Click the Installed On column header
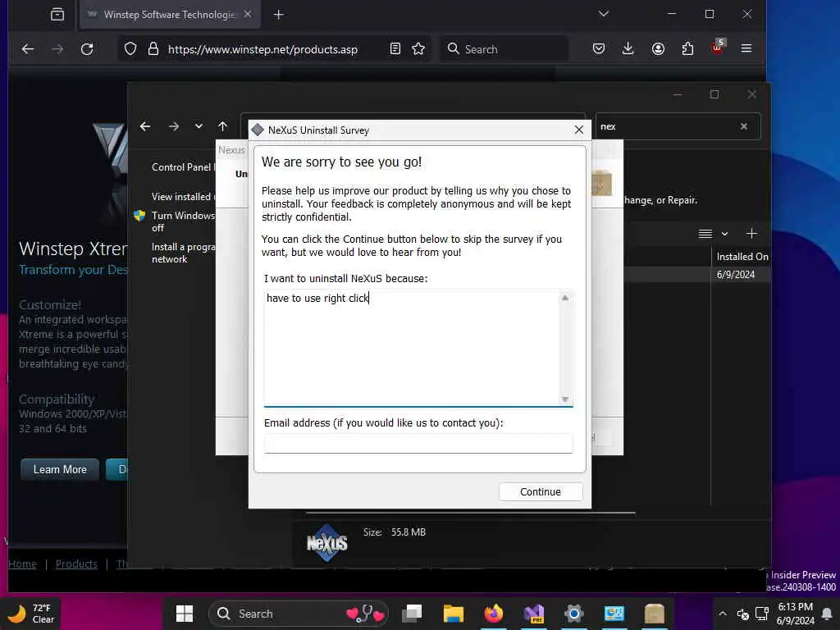This screenshot has width=840, height=630. pyautogui.click(x=742, y=257)
